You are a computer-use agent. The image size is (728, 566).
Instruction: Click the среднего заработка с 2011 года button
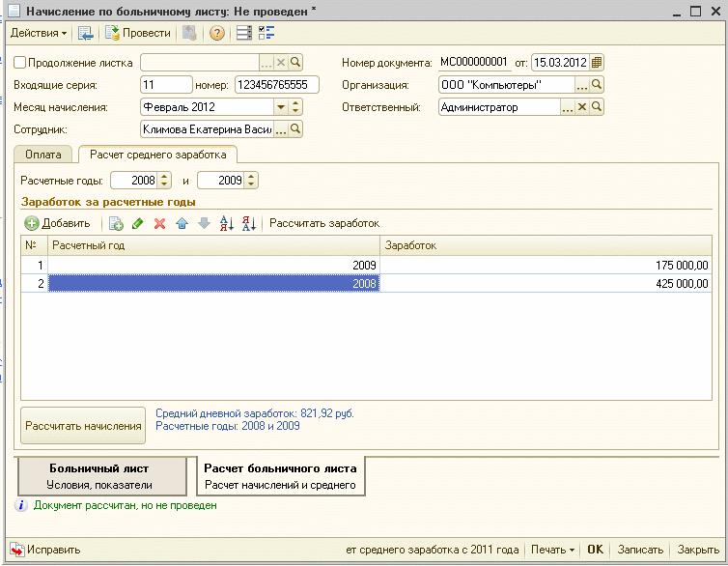432,550
